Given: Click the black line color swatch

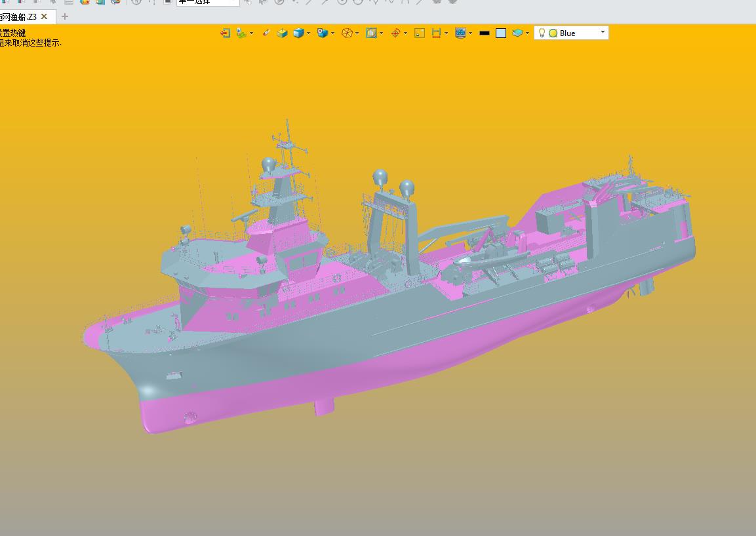Looking at the screenshot, I should (485, 33).
